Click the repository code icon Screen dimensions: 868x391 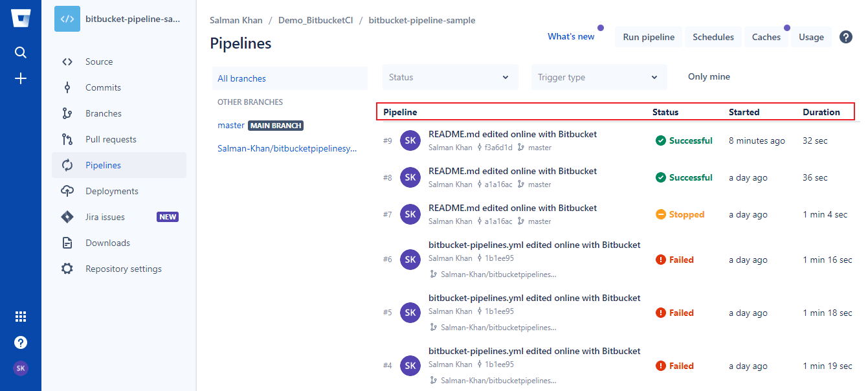pyautogui.click(x=67, y=19)
